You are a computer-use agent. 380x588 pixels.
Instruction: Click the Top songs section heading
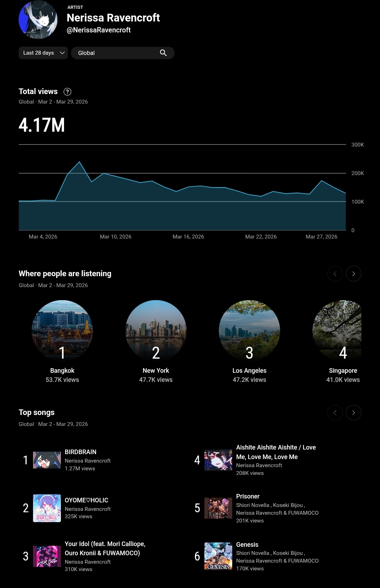coord(37,413)
